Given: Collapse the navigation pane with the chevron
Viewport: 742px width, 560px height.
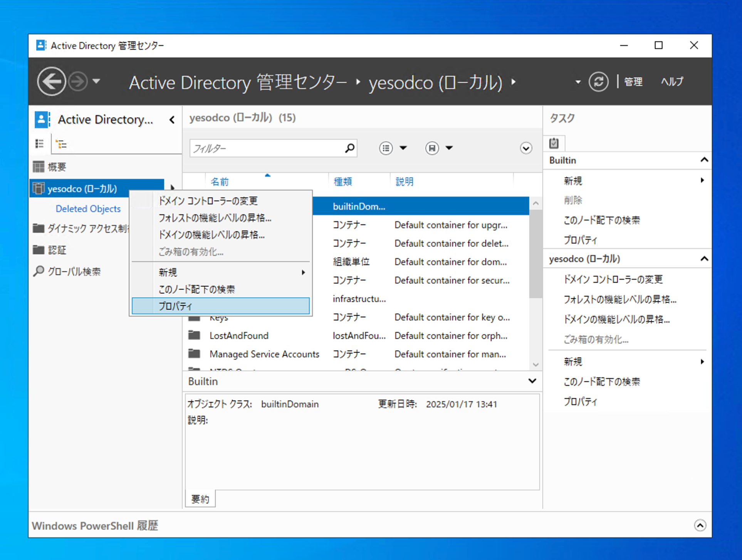Looking at the screenshot, I should [x=172, y=120].
